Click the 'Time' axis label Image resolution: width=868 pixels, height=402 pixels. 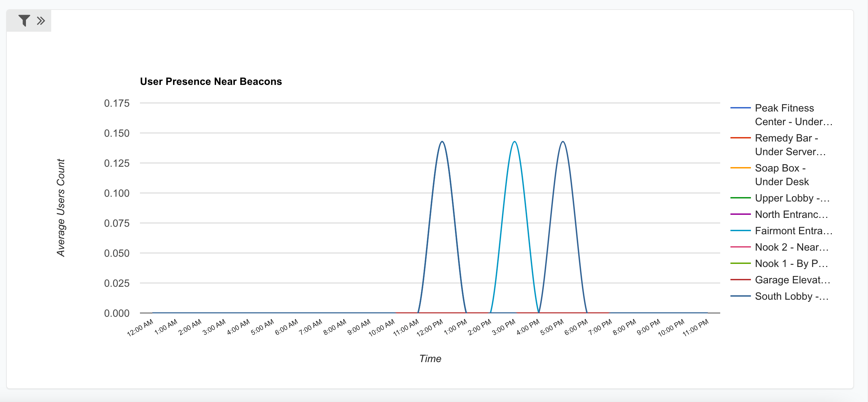(x=431, y=358)
